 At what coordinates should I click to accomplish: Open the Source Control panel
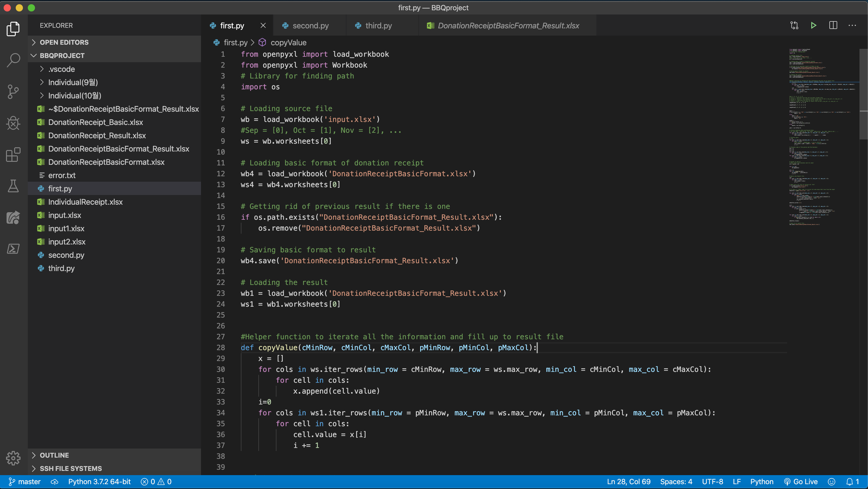click(13, 92)
